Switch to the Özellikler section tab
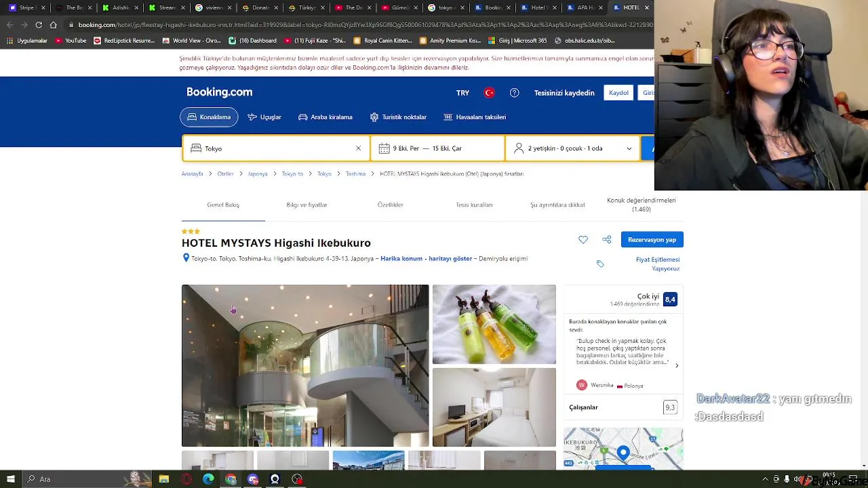Screen dimensions: 868x488 click(x=391, y=205)
